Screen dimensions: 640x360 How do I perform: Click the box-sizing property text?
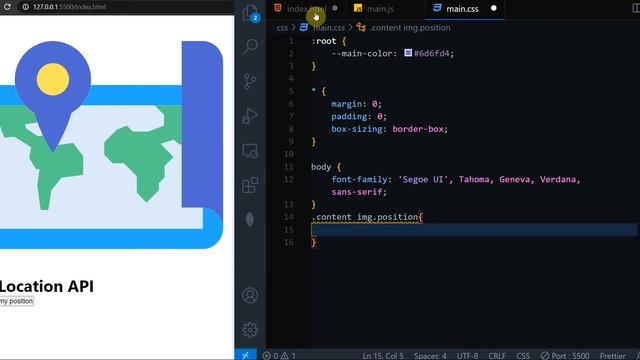(x=357, y=129)
